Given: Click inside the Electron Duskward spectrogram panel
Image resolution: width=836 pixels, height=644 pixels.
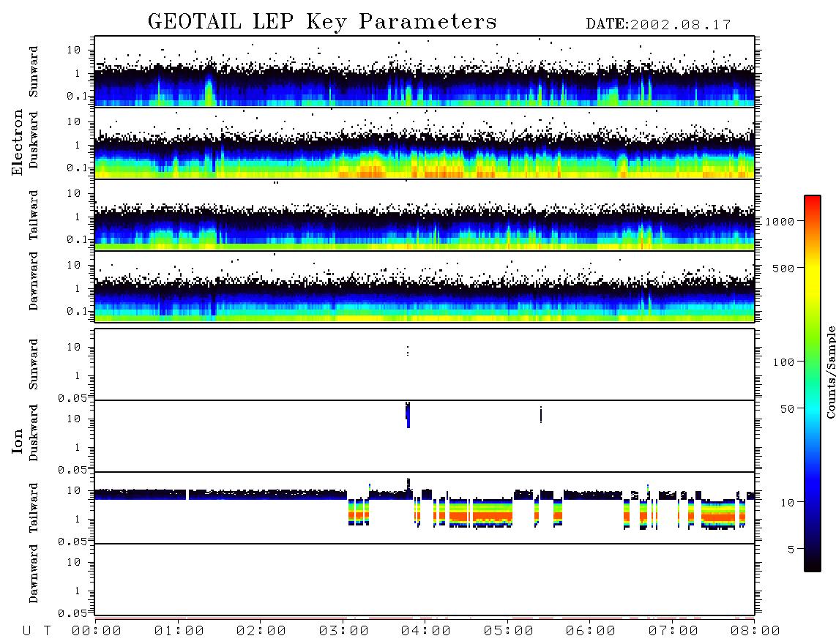Looking at the screenshot, I should pos(425,143).
